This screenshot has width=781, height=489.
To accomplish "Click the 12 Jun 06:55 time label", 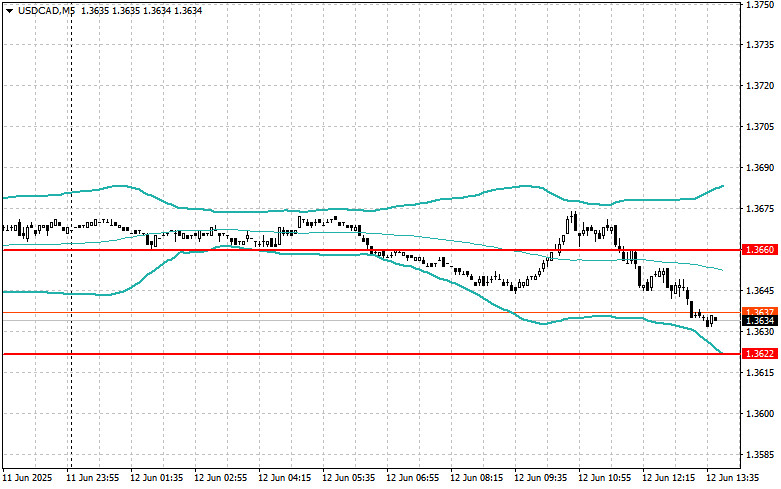I will 412,478.
